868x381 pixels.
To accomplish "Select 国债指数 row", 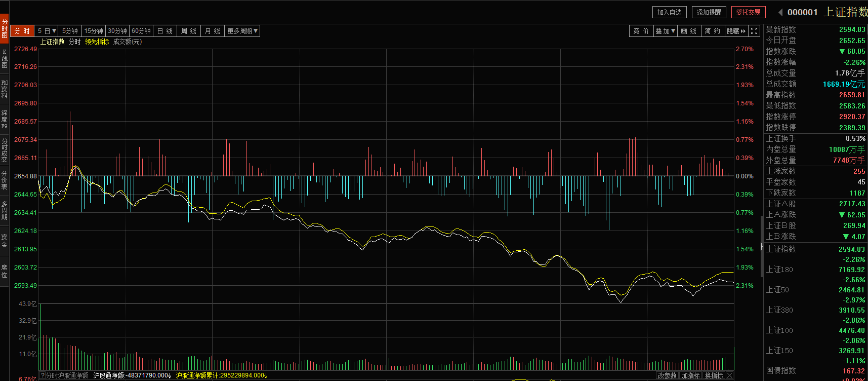I will [x=815, y=373].
